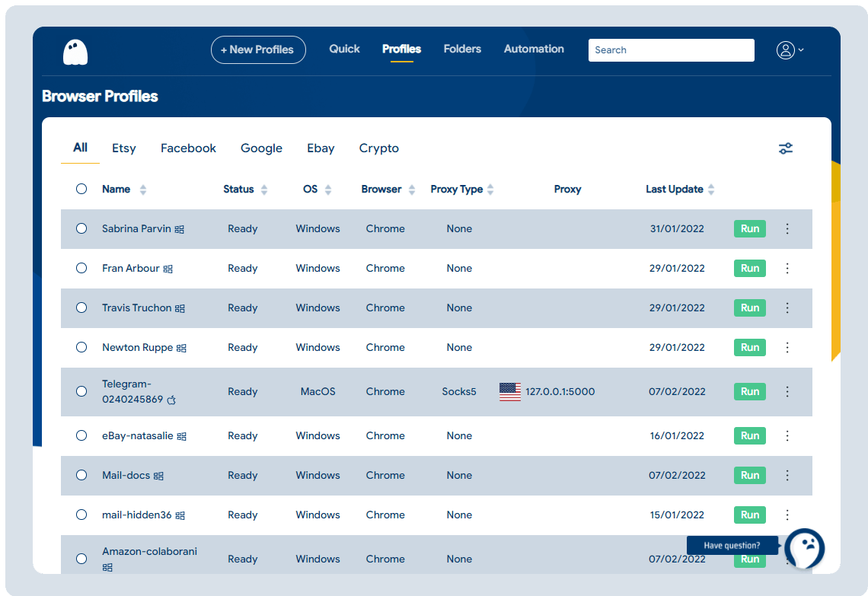Click the Search input field
Screen dimensions: 868x596
pyautogui.click(x=671, y=50)
